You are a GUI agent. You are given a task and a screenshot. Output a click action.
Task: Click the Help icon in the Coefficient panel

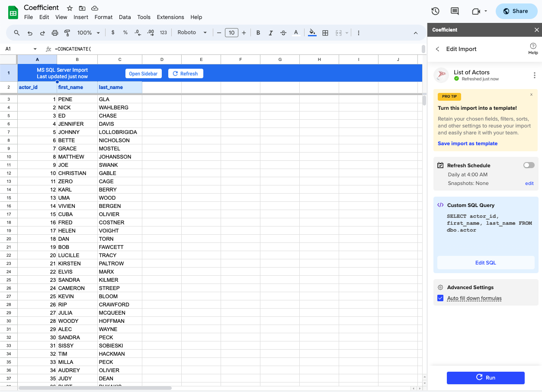pyautogui.click(x=533, y=49)
